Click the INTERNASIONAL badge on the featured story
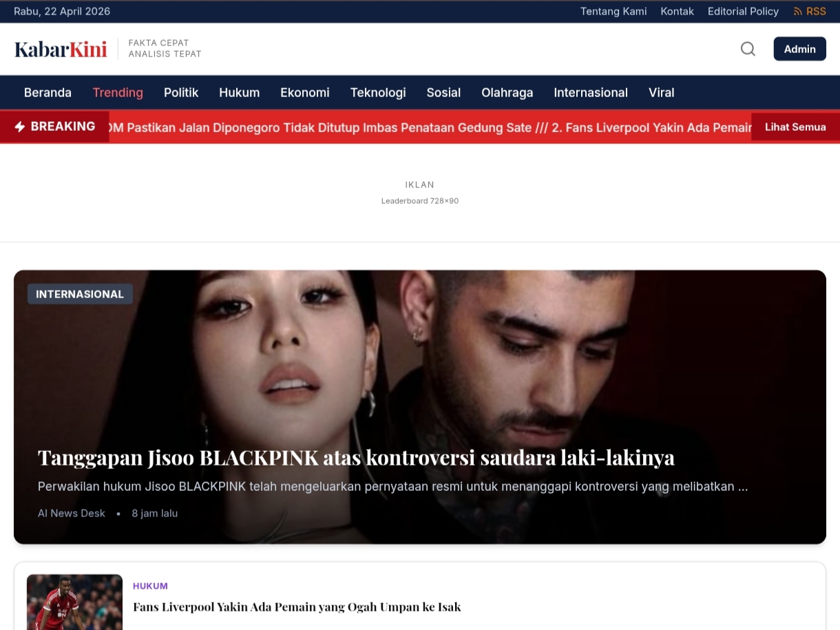This screenshot has width=840, height=630. (80, 294)
